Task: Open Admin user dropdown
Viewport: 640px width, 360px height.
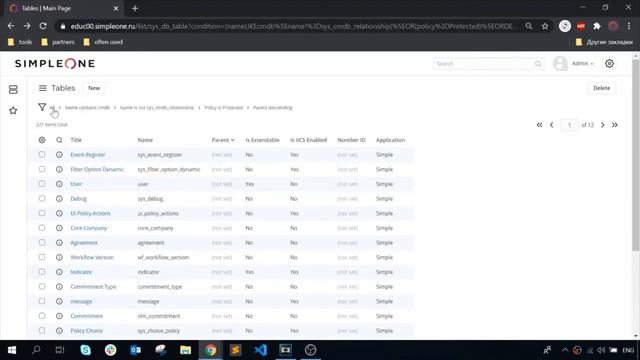Action: click(x=583, y=64)
